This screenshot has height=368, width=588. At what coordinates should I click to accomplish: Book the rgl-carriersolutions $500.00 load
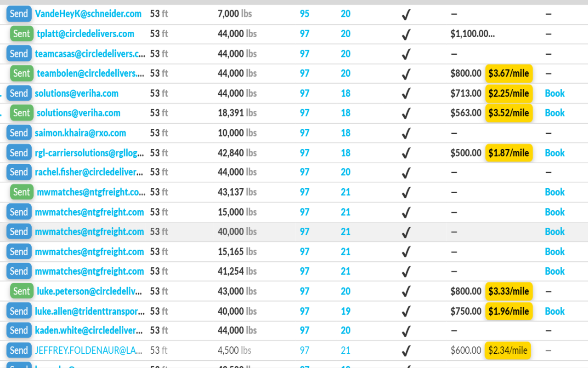coord(554,153)
